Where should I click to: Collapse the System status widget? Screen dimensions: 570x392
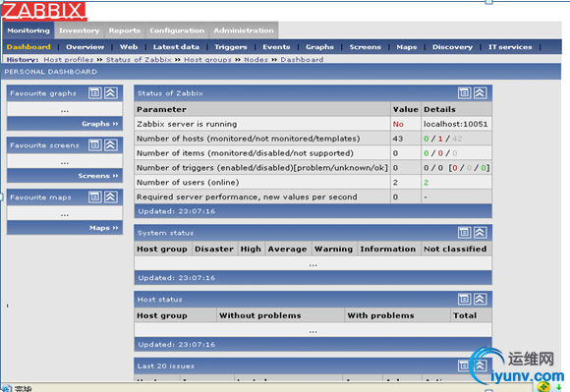pos(481,233)
